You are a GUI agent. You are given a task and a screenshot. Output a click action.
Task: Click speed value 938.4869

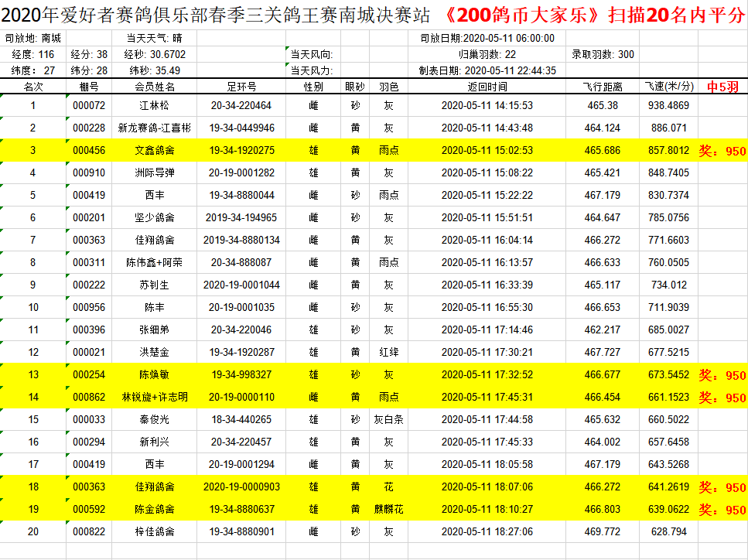click(x=668, y=105)
